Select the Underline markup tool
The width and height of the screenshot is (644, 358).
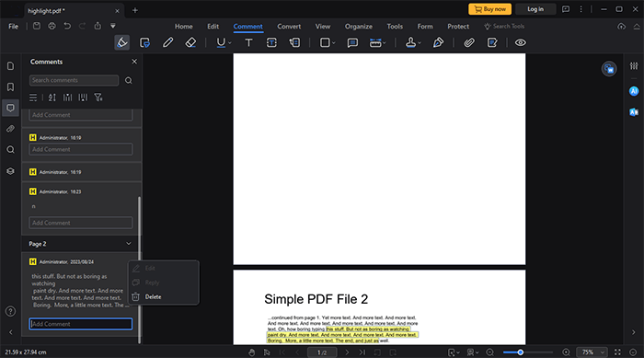(221, 42)
